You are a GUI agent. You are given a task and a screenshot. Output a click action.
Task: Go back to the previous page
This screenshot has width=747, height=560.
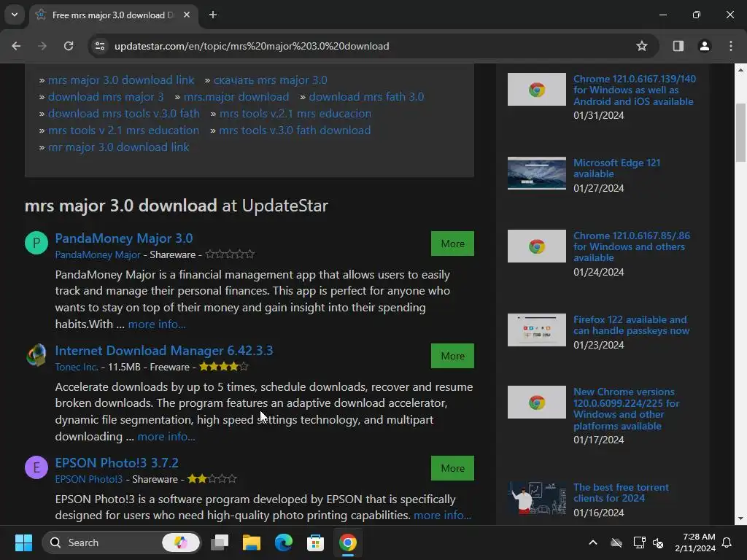pos(16,46)
